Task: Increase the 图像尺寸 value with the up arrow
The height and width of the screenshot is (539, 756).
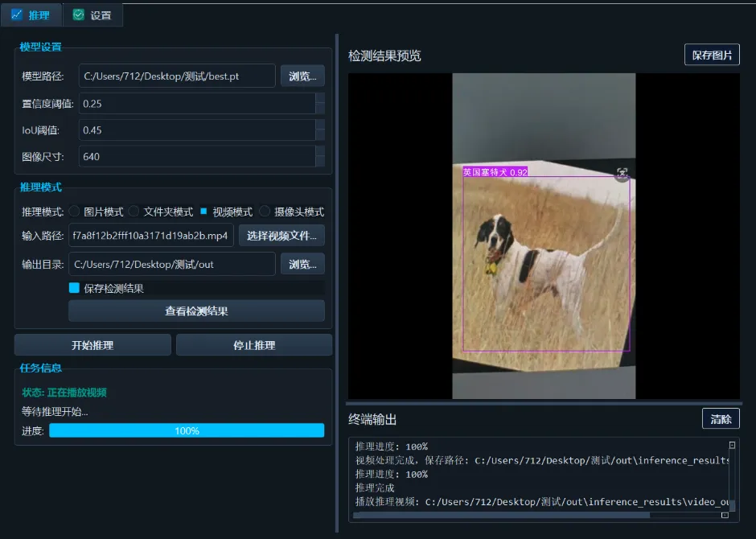Action: click(320, 151)
